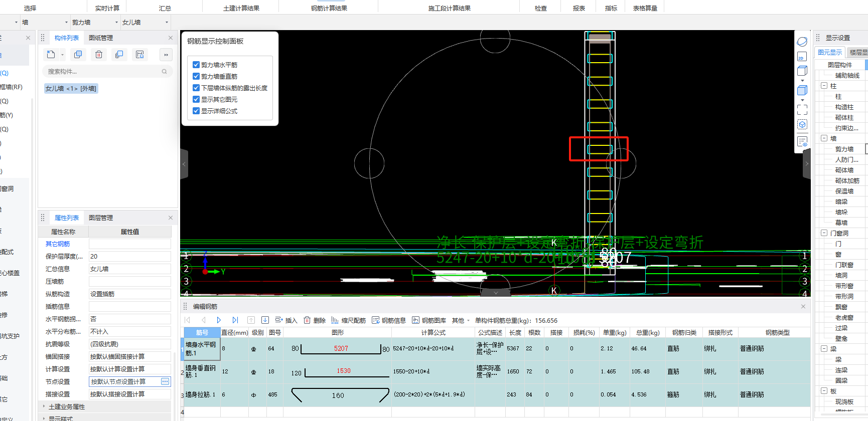This screenshot has height=421, width=868.
Task: Switch to 2D view icon
Action: pyautogui.click(x=802, y=56)
